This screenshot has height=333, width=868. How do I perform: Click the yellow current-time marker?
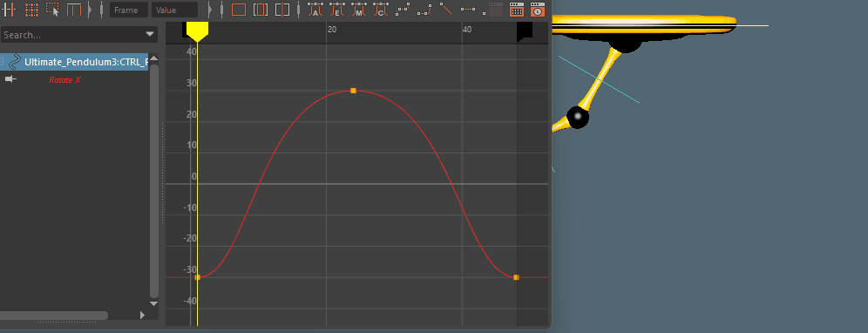[x=197, y=31]
